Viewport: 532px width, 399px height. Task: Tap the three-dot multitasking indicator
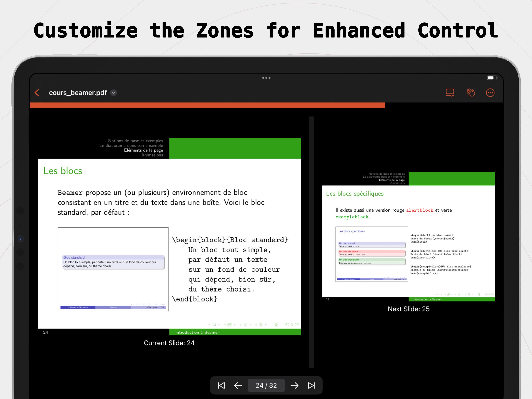tap(266, 78)
